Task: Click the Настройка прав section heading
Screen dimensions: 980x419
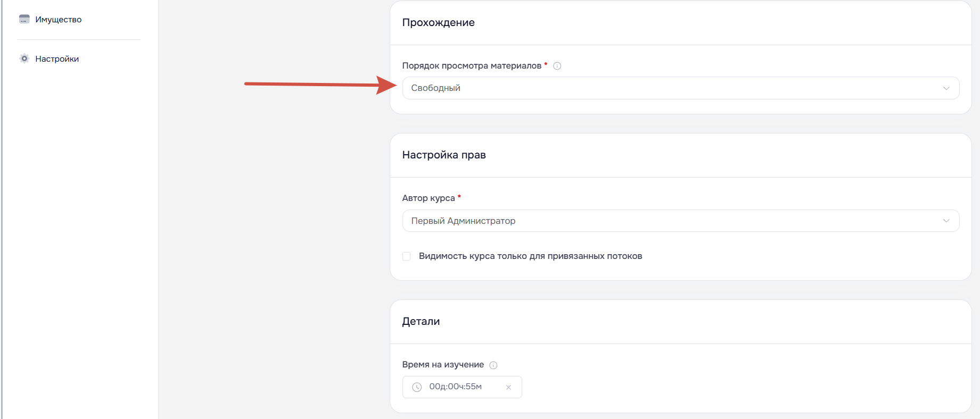Action: [x=443, y=155]
